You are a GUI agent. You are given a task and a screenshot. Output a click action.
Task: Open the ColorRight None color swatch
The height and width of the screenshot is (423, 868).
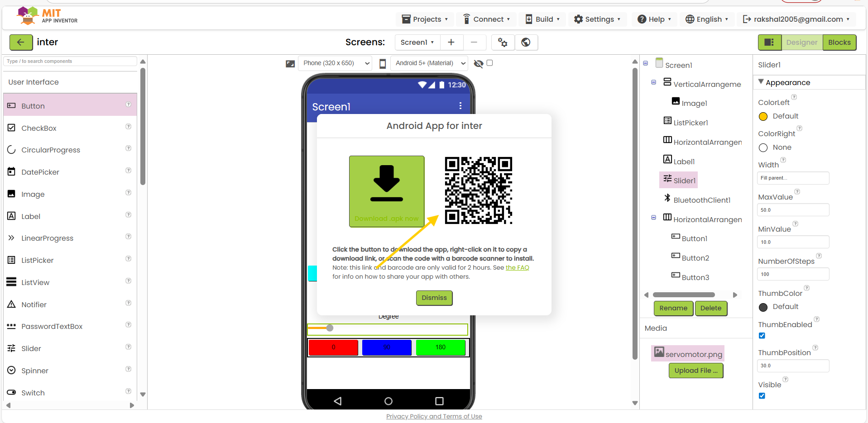tap(763, 147)
